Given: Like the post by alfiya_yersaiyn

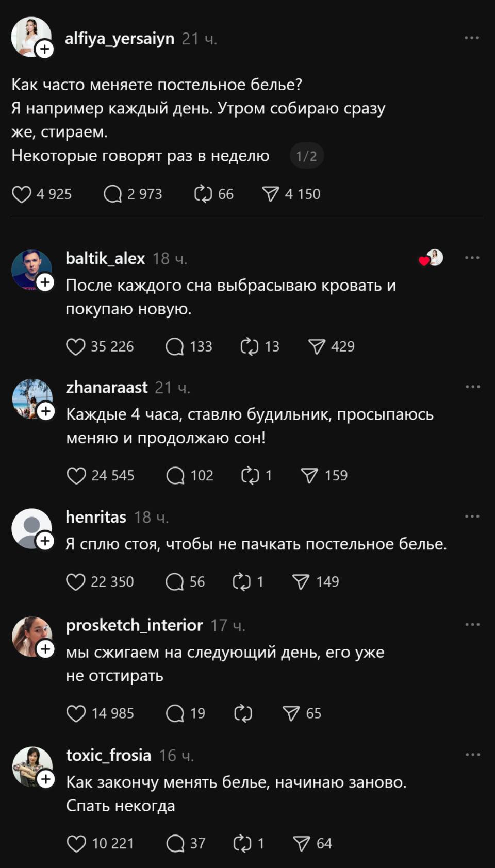Looking at the screenshot, I should [22, 194].
